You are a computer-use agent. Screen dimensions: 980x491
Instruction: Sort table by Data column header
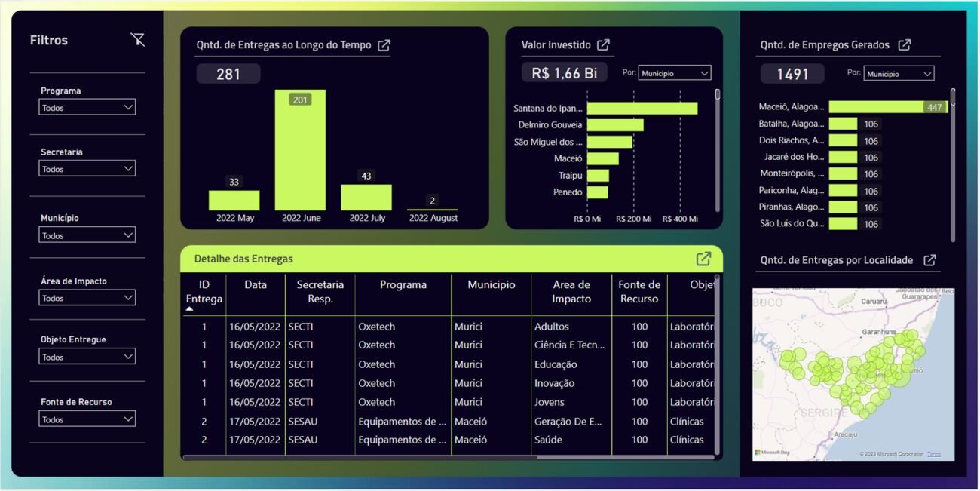pyautogui.click(x=256, y=285)
